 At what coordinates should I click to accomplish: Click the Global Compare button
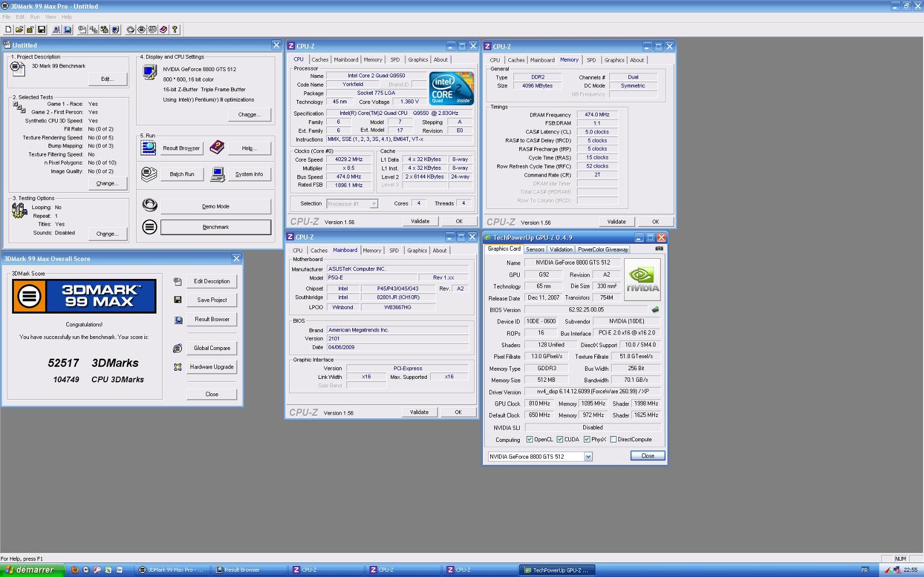(x=212, y=348)
